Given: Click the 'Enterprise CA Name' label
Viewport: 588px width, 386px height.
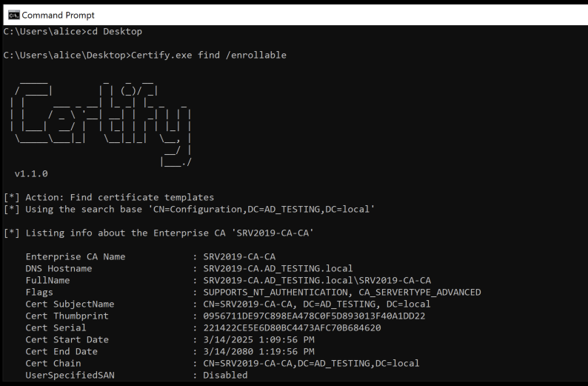Looking at the screenshot, I should click(x=76, y=257).
